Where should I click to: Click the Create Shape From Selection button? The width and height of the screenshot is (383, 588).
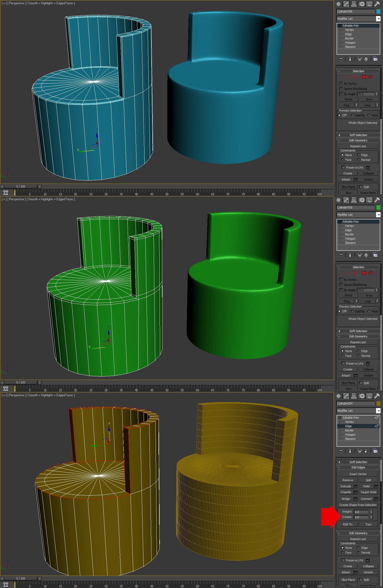[358, 505]
